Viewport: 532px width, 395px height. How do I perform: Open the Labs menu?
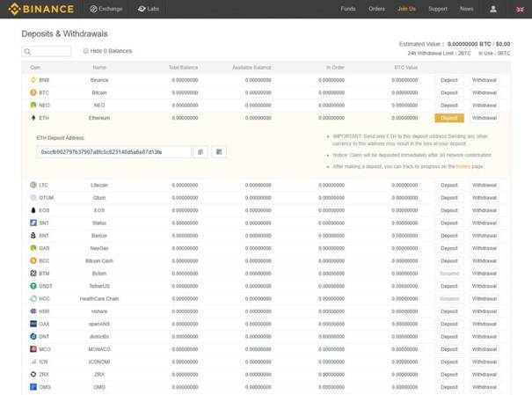pyautogui.click(x=149, y=9)
